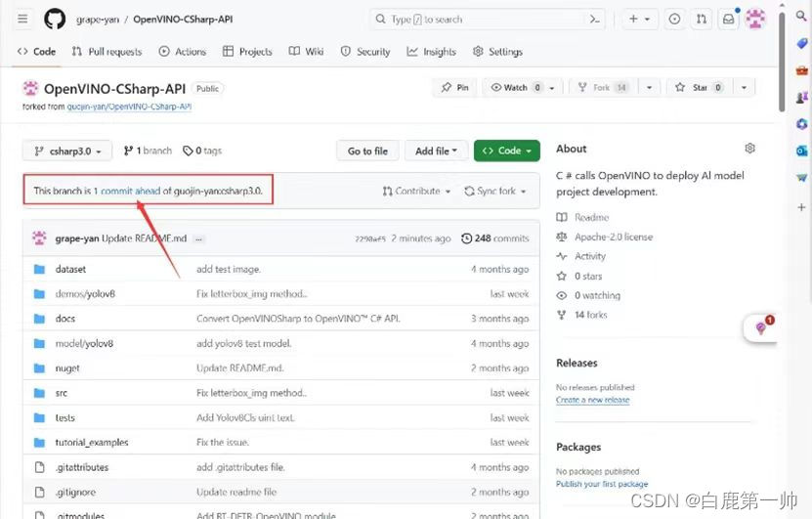View the 248 commits history
The image size is (812, 519).
click(x=495, y=238)
